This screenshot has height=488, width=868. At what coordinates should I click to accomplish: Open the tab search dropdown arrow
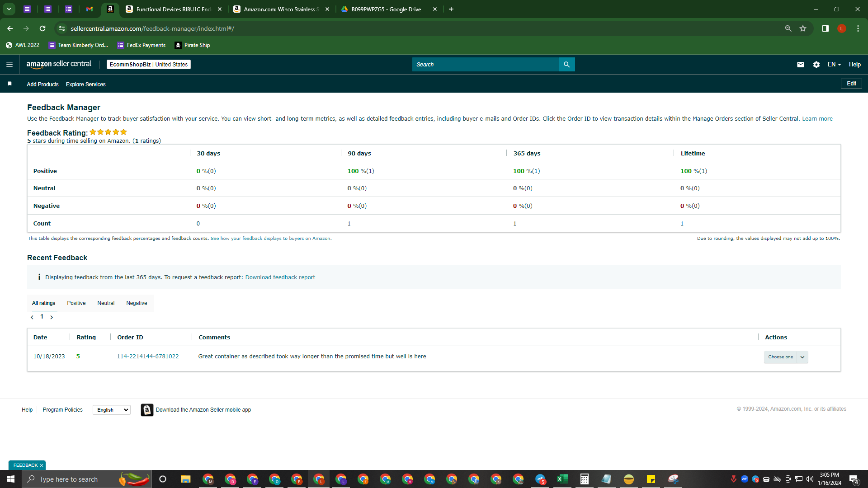coord(9,9)
